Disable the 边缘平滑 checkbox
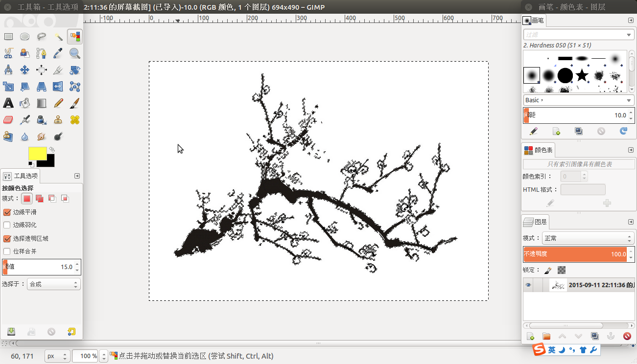637x364 pixels. pos(7,212)
